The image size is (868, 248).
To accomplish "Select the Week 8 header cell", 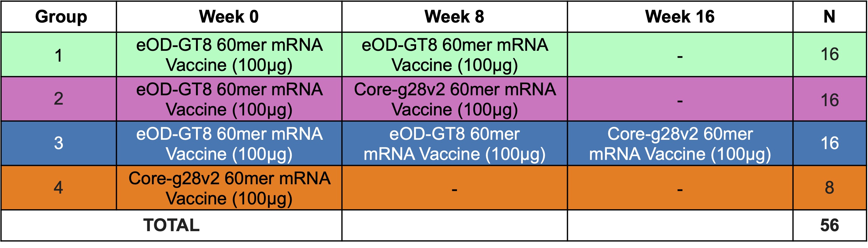I will (455, 17).
